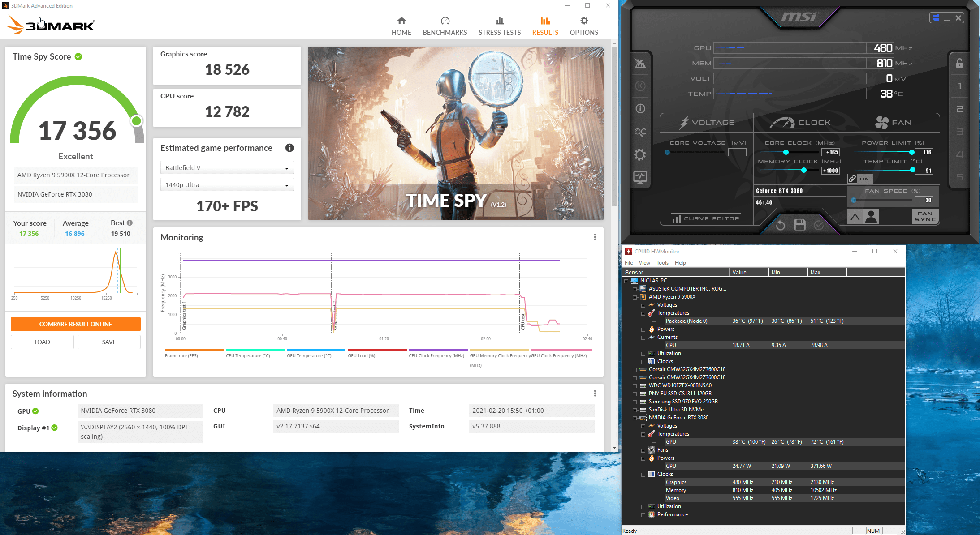The image size is (980, 535).
Task: Save Afterburner profile with the floppy disk icon
Action: point(800,225)
